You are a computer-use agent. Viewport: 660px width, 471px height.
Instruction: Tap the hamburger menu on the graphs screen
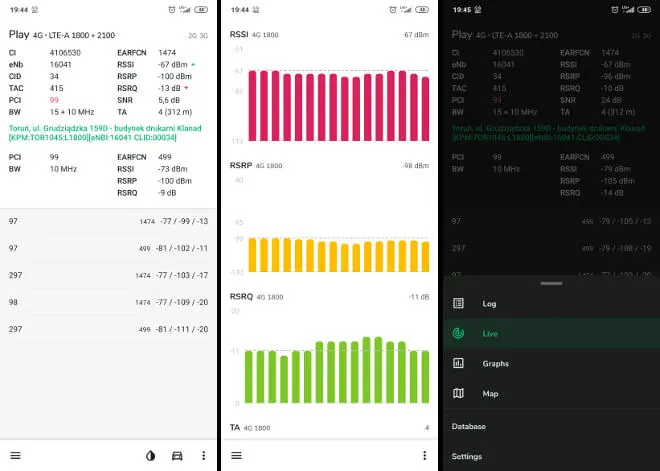coord(237,455)
